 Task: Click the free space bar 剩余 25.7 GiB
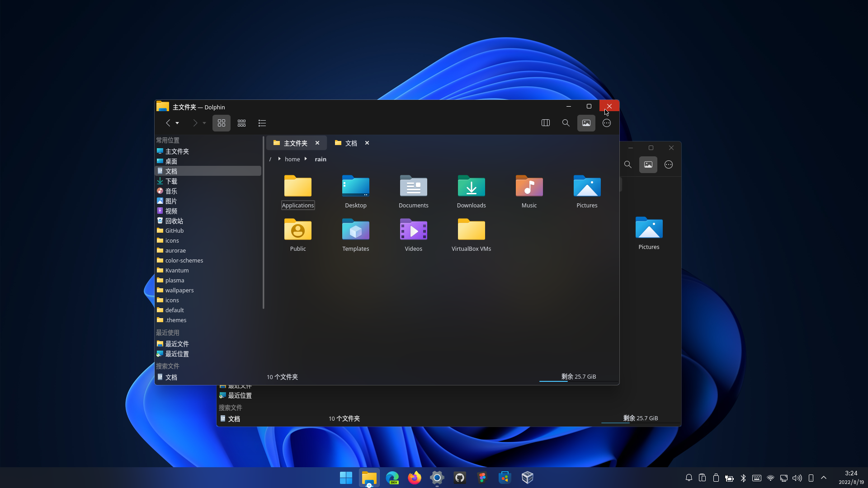click(x=578, y=377)
